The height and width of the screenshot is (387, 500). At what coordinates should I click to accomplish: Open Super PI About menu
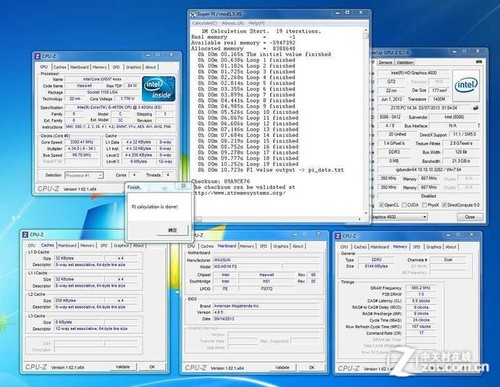coord(233,23)
